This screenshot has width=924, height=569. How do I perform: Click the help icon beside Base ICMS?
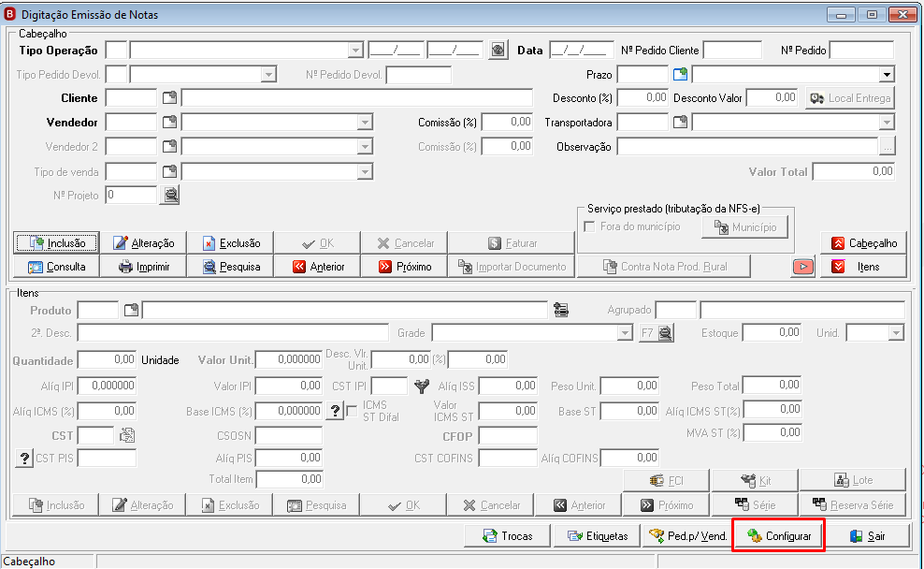click(x=335, y=411)
